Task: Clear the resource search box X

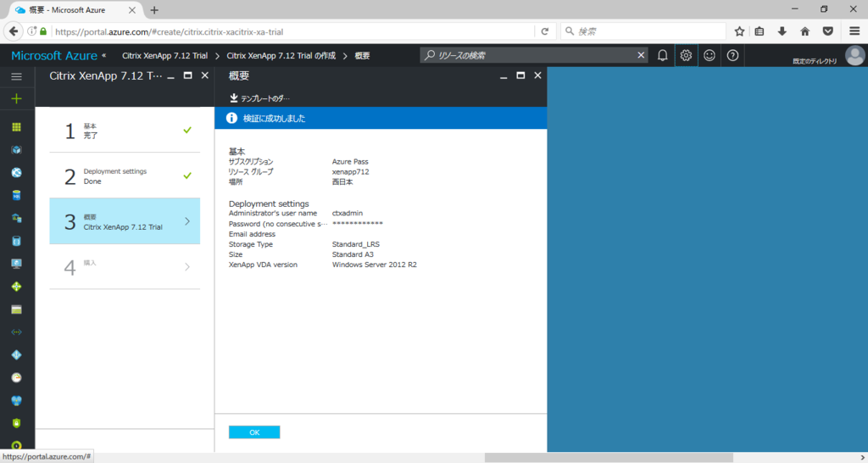Action: point(641,55)
